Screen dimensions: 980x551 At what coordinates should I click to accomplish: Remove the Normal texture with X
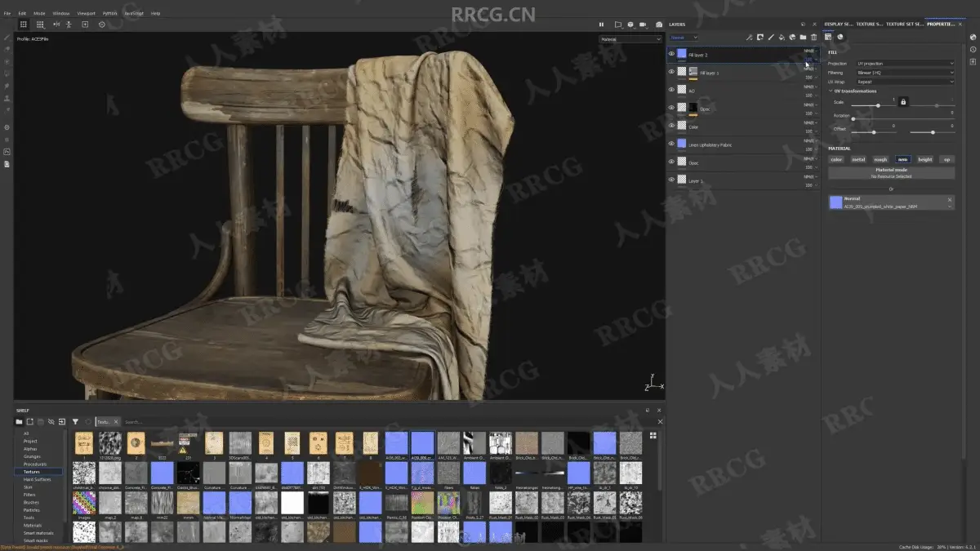tap(950, 199)
